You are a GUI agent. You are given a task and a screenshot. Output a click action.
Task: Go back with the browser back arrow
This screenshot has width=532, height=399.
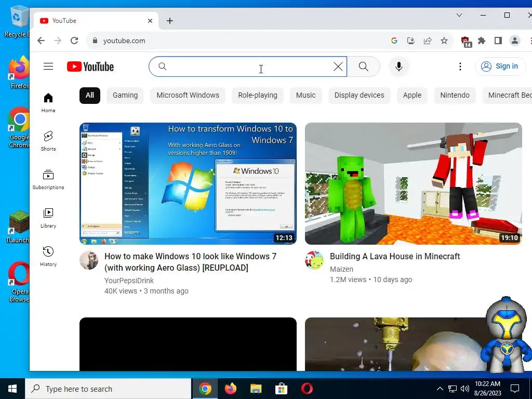point(41,41)
